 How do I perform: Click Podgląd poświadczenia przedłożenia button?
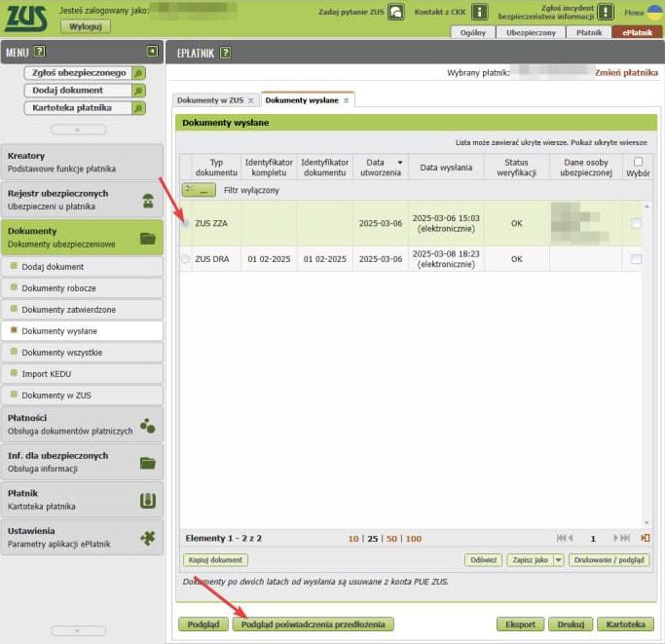coord(313,624)
